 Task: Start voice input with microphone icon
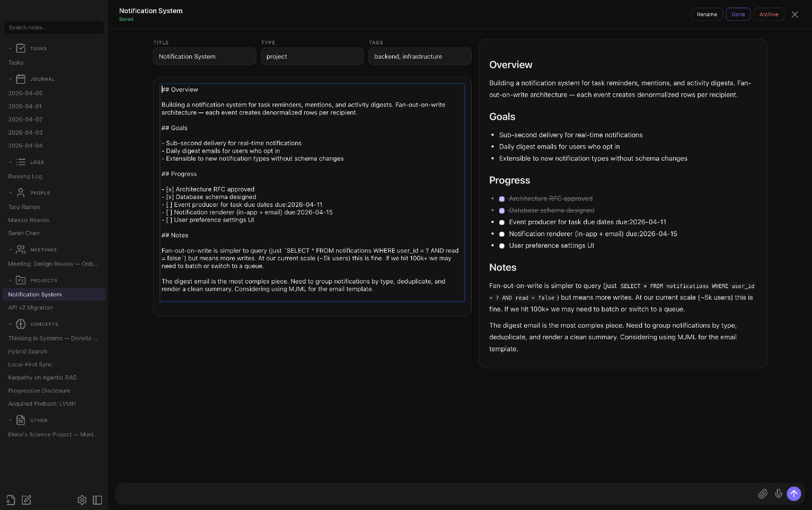click(x=779, y=493)
